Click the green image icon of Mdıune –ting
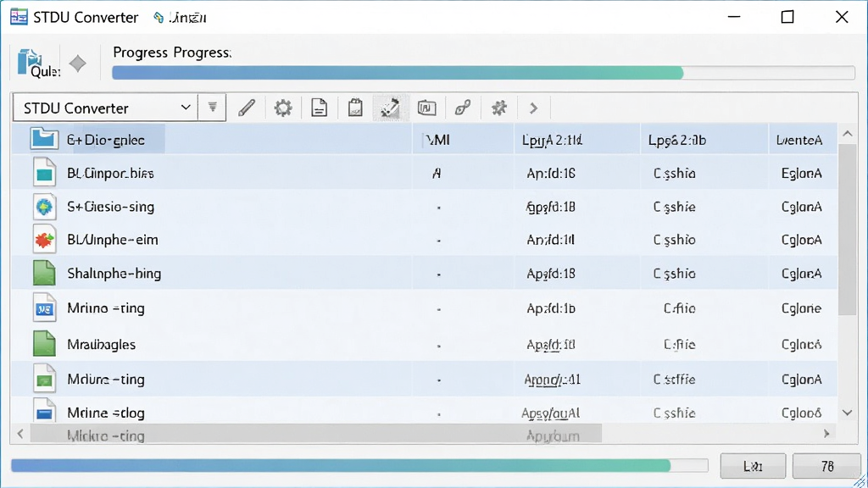Screen dimensions: 868x488 (44, 379)
